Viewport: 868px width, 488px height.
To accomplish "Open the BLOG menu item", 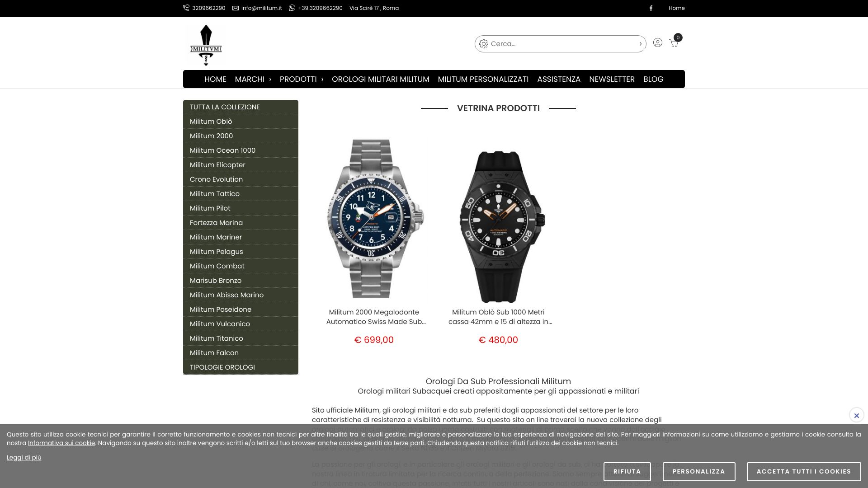I will coord(653,79).
